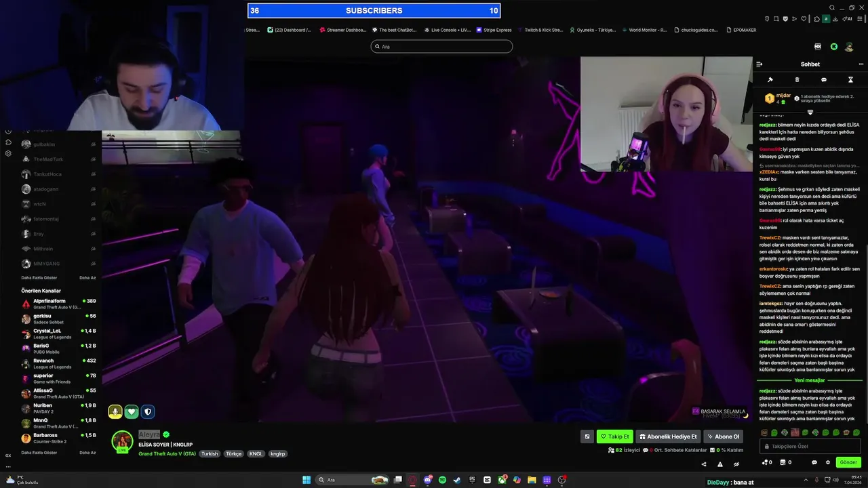Collapse the Sohbet chat panel arrow icon
868x488 pixels.
759,64
